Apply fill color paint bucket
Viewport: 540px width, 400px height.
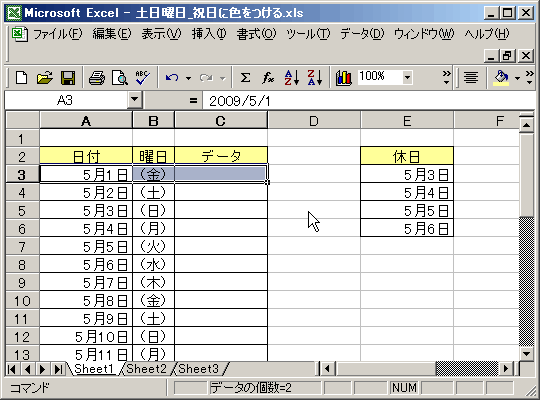tap(501, 78)
